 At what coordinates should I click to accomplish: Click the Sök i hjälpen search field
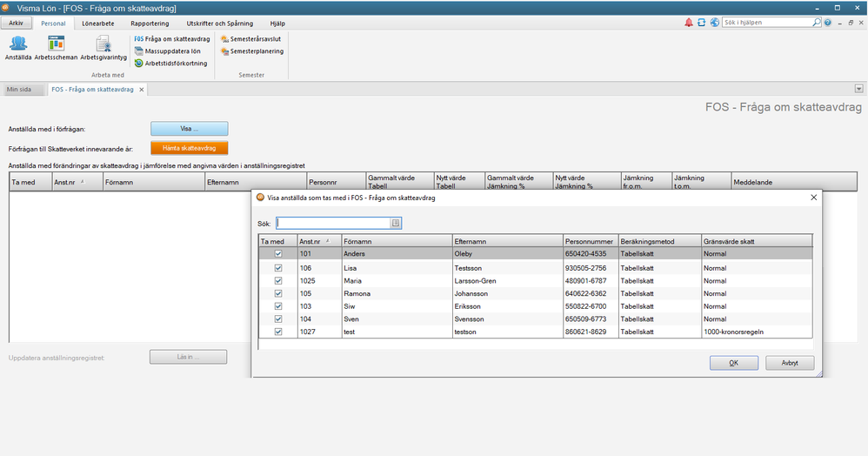pos(759,23)
